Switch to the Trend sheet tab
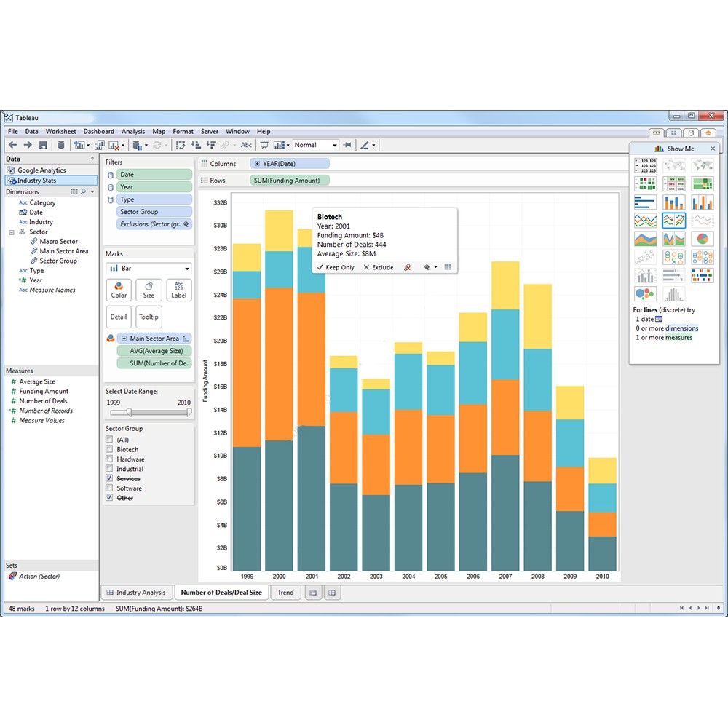Image resolution: width=728 pixels, height=728 pixels. click(x=285, y=593)
